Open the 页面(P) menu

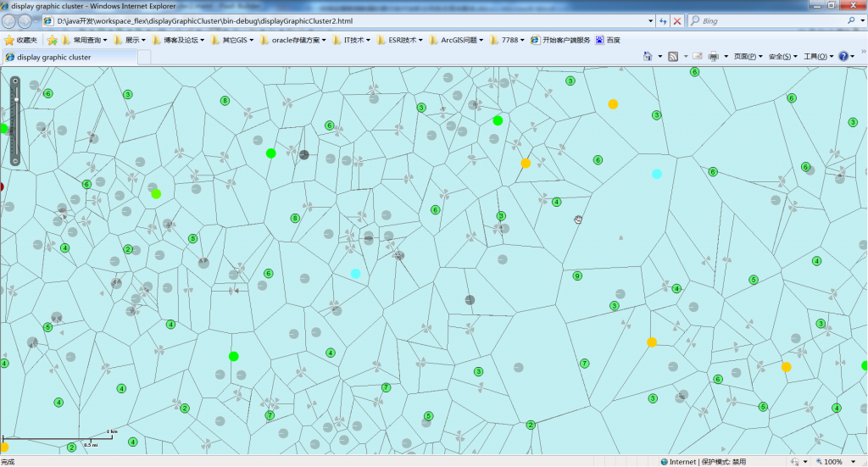click(748, 57)
